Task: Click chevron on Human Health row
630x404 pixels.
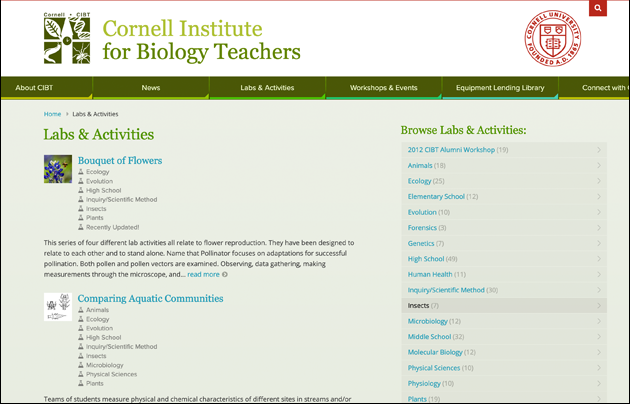Action: coord(599,274)
